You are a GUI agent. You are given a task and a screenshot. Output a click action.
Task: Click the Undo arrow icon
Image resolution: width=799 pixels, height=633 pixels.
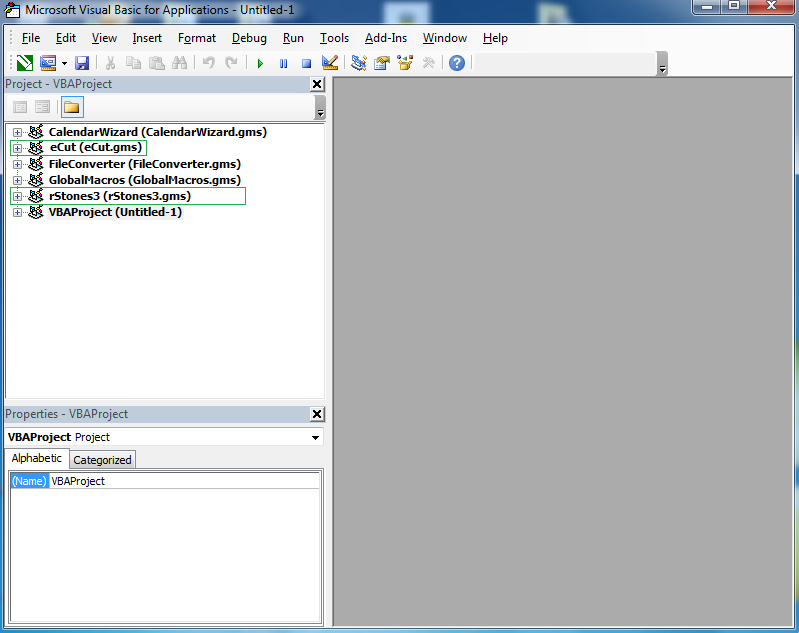click(x=208, y=63)
